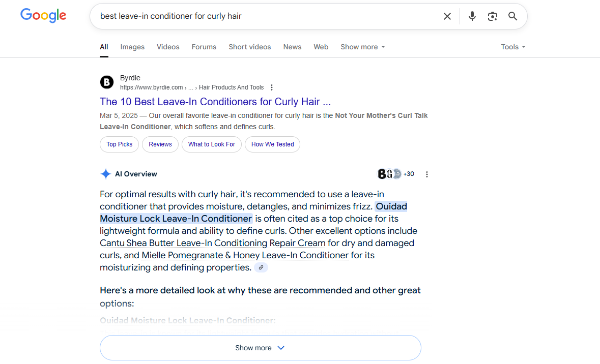The width and height of the screenshot is (600, 364).
Task: Click the Google logo to return home
Action: point(43,15)
